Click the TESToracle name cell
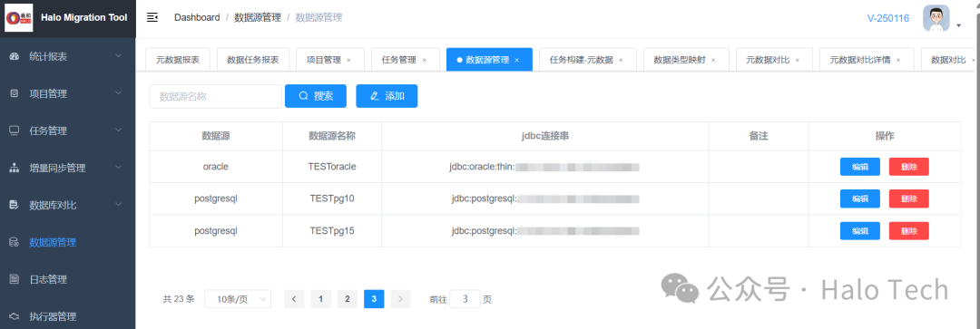 [332, 167]
